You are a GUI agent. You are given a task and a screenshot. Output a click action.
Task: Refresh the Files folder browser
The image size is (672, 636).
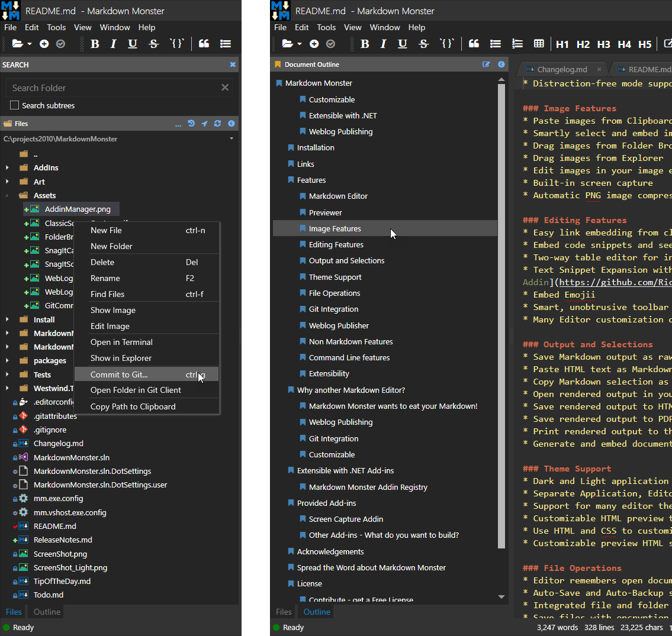tap(218, 123)
